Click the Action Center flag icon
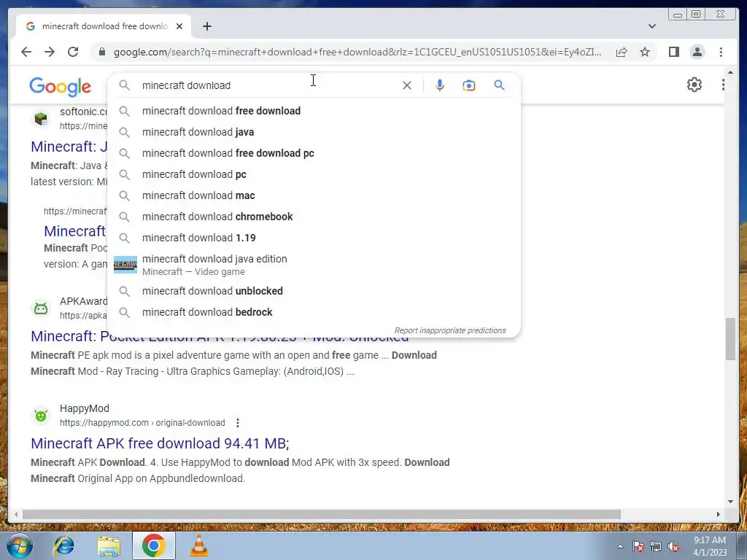This screenshot has height=560, width=747. (x=638, y=547)
